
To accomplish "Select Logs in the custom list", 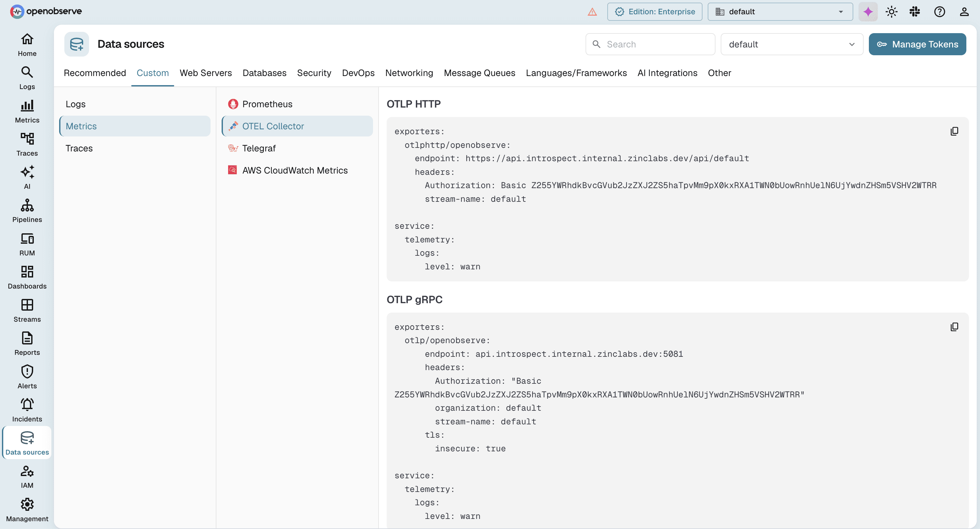I will (x=135, y=104).
